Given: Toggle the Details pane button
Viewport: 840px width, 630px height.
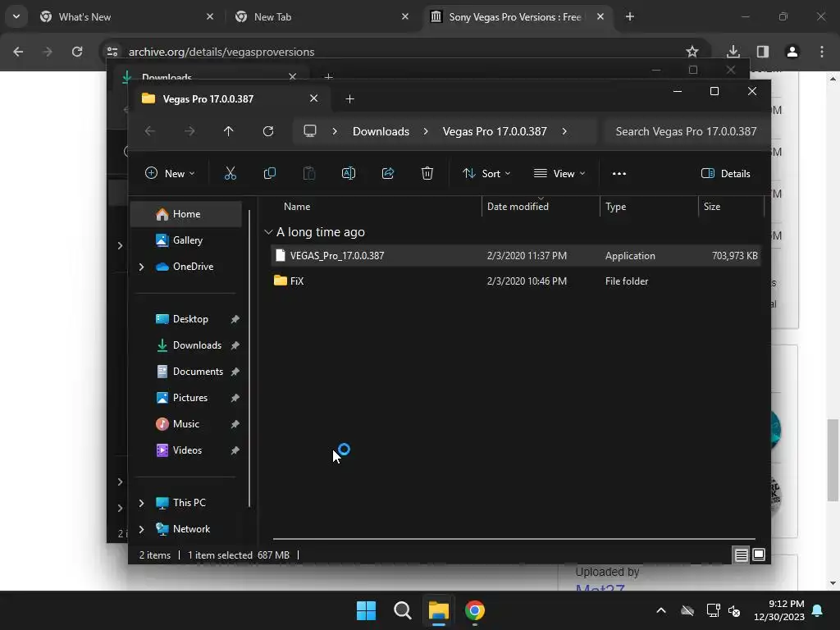Looking at the screenshot, I should click(x=725, y=174).
